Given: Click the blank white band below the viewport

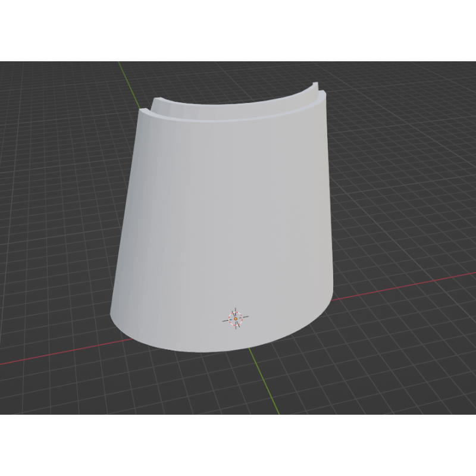Looking at the screenshot, I should [238, 446].
